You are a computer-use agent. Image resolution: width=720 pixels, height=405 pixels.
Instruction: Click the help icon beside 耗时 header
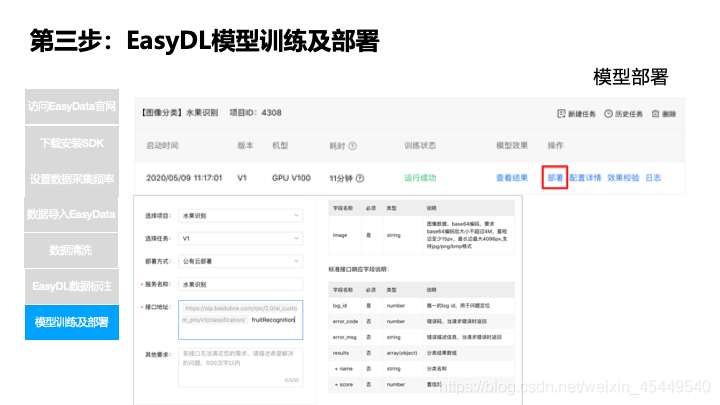[x=353, y=146]
